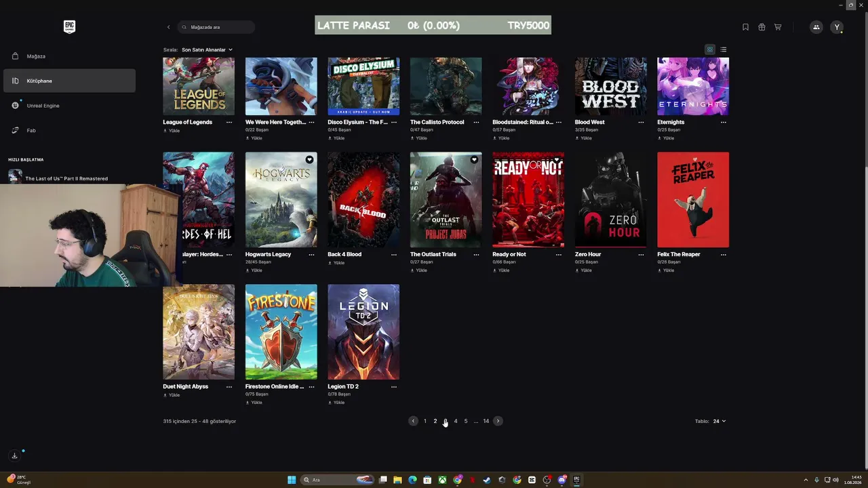Screen dimensions: 868x488
Task: Open options menu for Duet Night Abyss
Action: click(x=229, y=386)
